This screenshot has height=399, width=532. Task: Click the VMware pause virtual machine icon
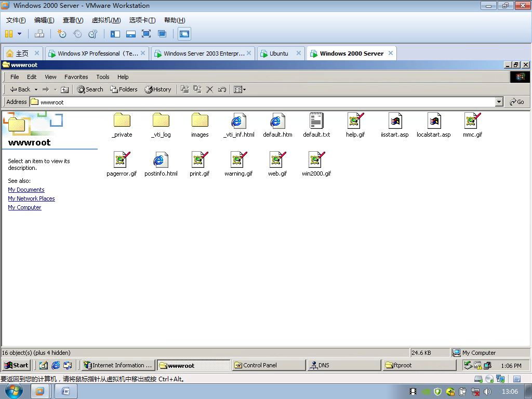pos(9,34)
